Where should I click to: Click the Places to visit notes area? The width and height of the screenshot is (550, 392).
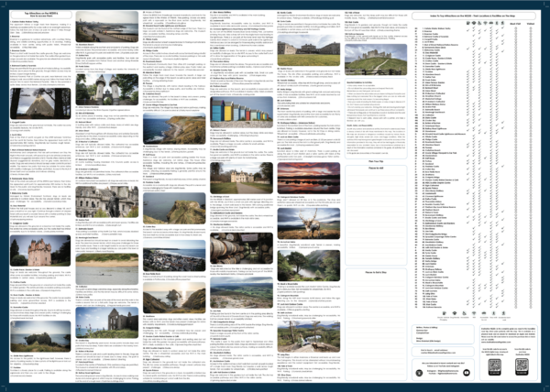point(376,215)
